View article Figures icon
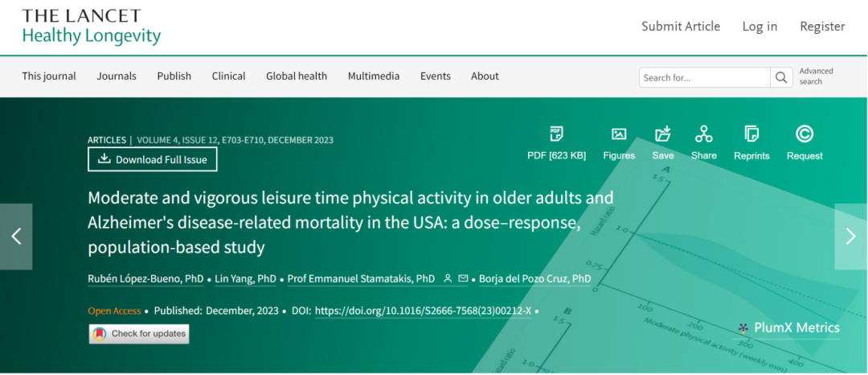Screen dimensions: 868x375 coord(619,134)
